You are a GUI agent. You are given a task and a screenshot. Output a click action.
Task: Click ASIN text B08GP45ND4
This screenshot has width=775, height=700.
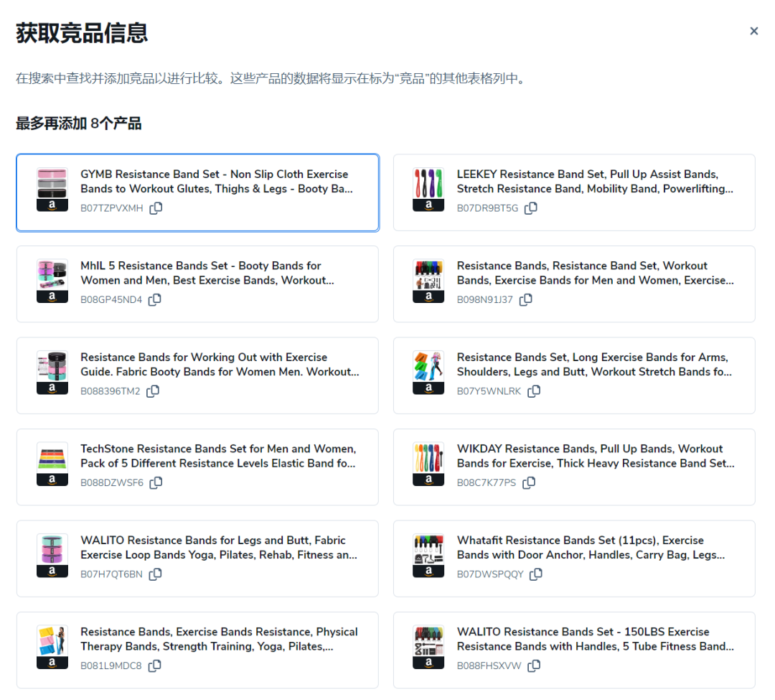click(111, 300)
